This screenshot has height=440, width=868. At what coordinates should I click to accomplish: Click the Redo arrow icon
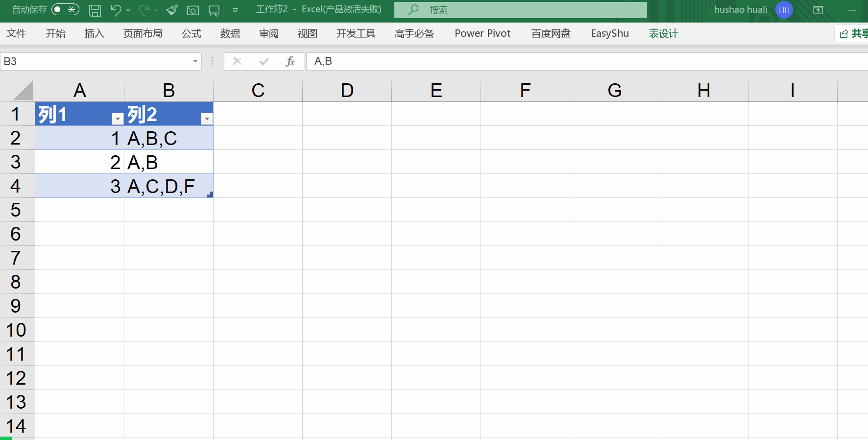tap(144, 10)
